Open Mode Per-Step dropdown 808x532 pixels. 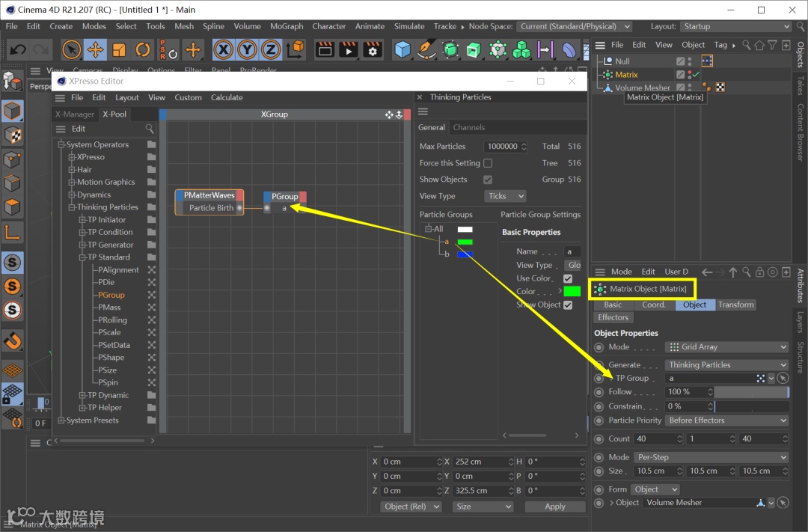711,458
